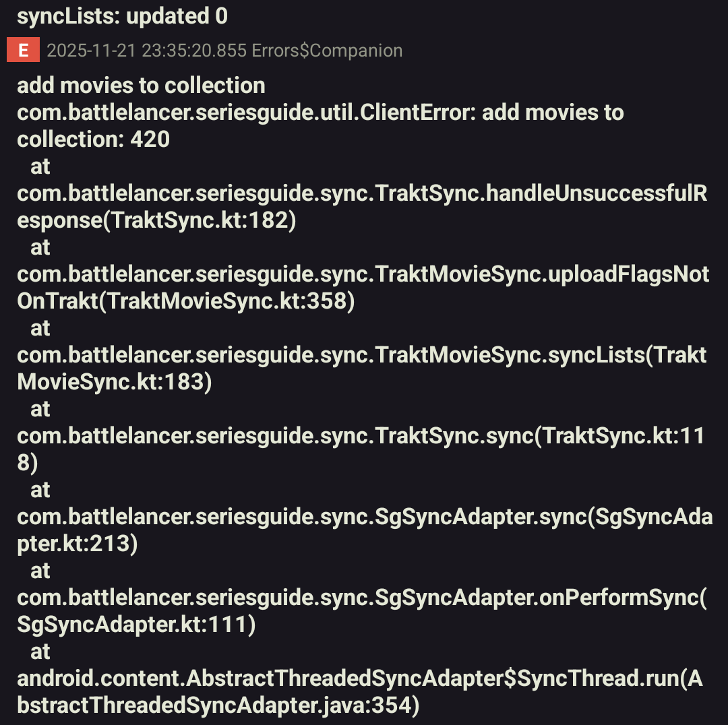The width and height of the screenshot is (728, 725).
Task: Click the "collection: 420" error code text
Action: click(x=93, y=139)
